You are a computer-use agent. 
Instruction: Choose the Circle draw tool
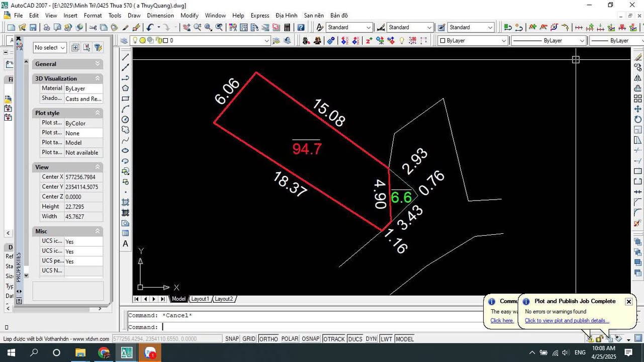tap(126, 120)
